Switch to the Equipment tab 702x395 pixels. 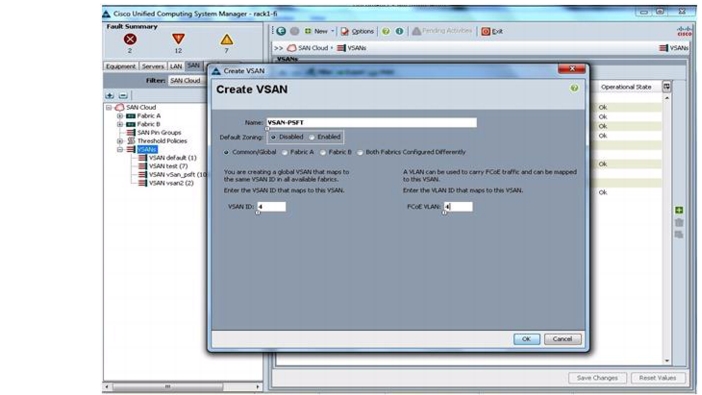tap(120, 66)
